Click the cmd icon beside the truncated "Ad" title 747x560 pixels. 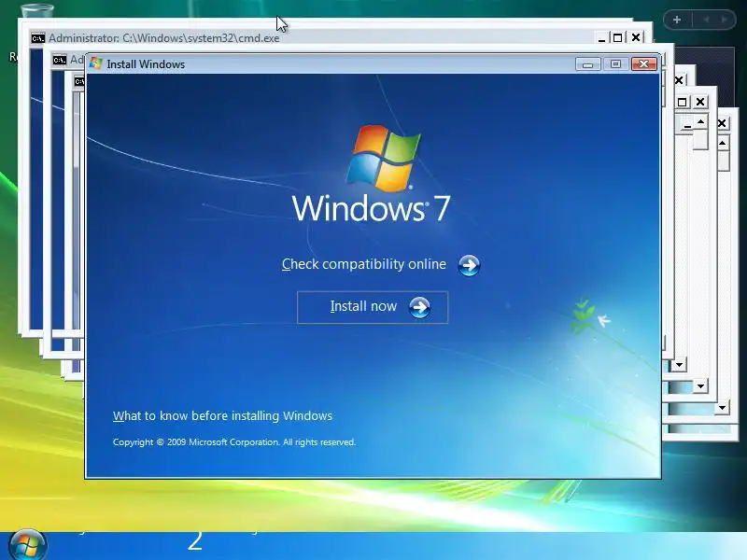(x=60, y=60)
